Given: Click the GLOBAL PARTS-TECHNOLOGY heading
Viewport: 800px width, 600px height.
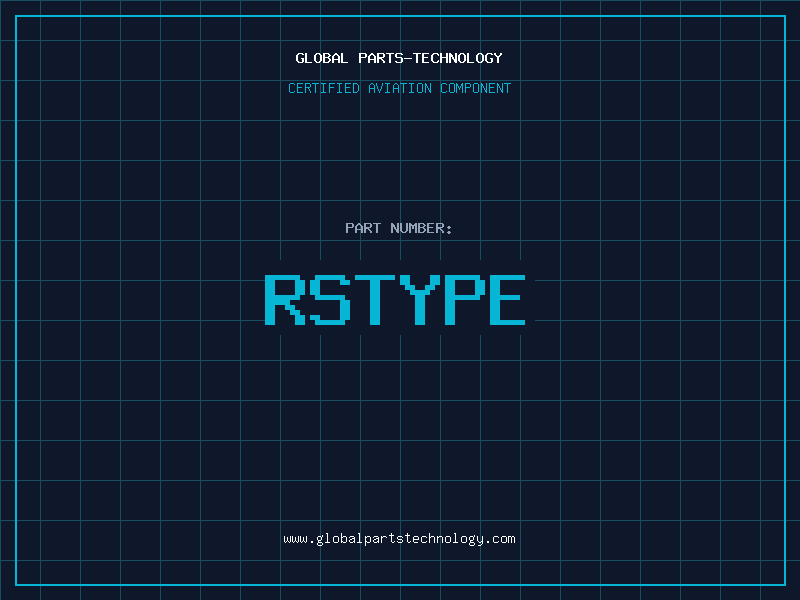Looking at the screenshot, I should (x=399, y=59).
